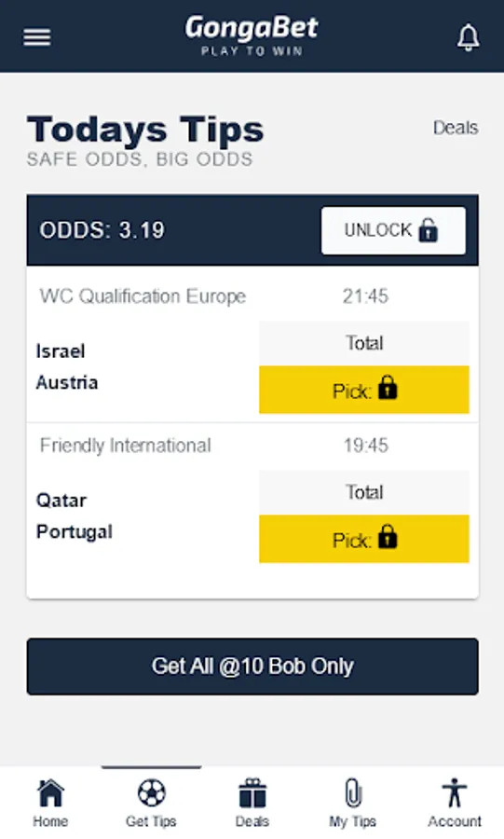Click the GongaBet logo
The image size is (504, 839).
tap(252, 35)
